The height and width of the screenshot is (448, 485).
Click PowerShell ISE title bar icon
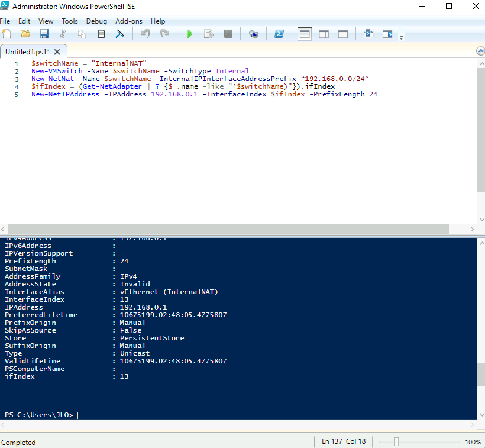5,5
